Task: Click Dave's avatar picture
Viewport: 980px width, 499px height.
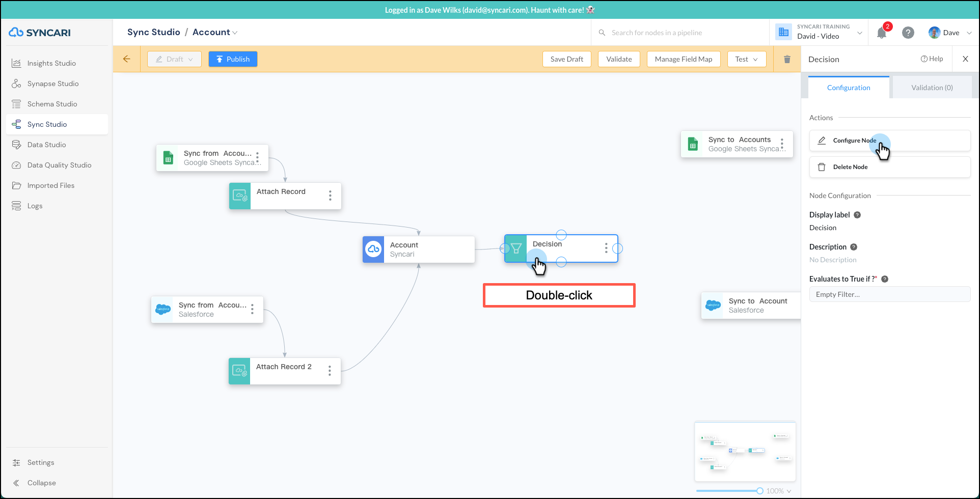Action: (x=934, y=33)
